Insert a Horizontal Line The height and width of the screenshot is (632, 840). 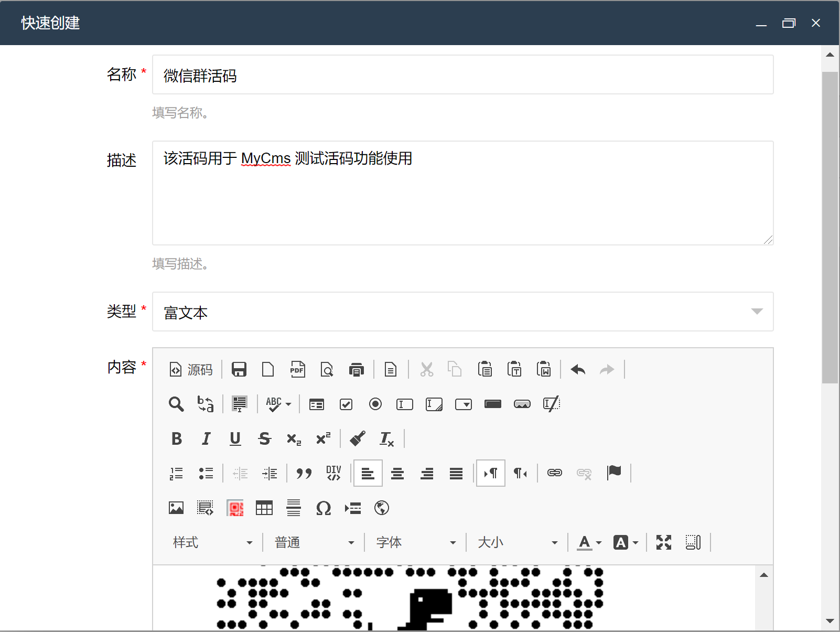tap(294, 508)
